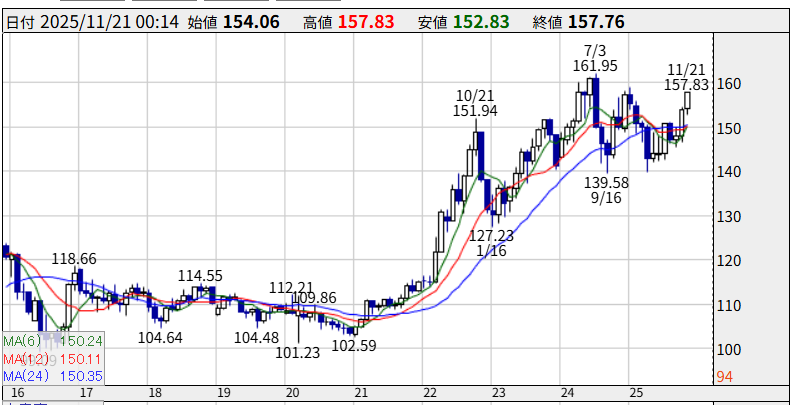
Task: Click the 11/21 price label 157.83
Action: (686, 86)
